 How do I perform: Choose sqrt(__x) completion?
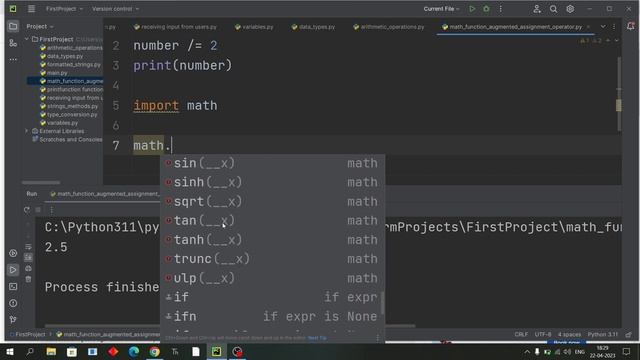coord(272,201)
